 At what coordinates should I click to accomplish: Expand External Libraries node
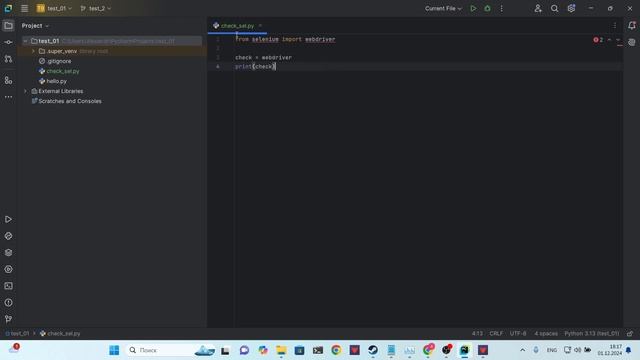pos(25,91)
